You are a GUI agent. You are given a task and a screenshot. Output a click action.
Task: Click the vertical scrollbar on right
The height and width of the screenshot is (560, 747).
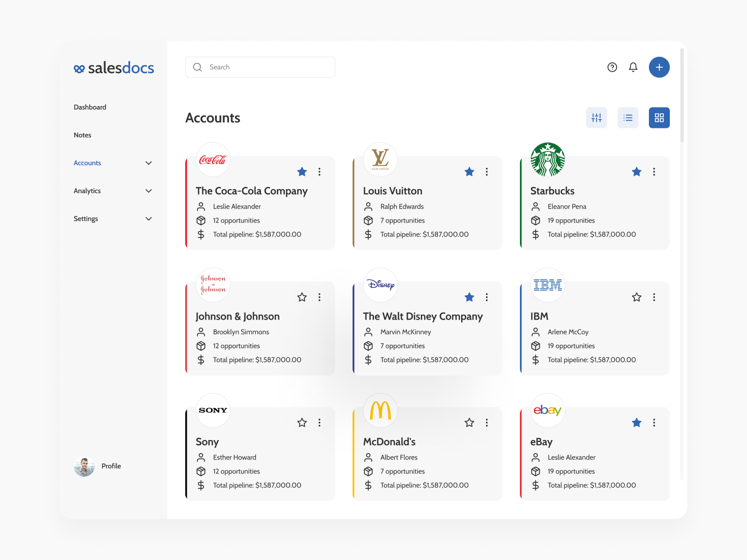(682, 95)
